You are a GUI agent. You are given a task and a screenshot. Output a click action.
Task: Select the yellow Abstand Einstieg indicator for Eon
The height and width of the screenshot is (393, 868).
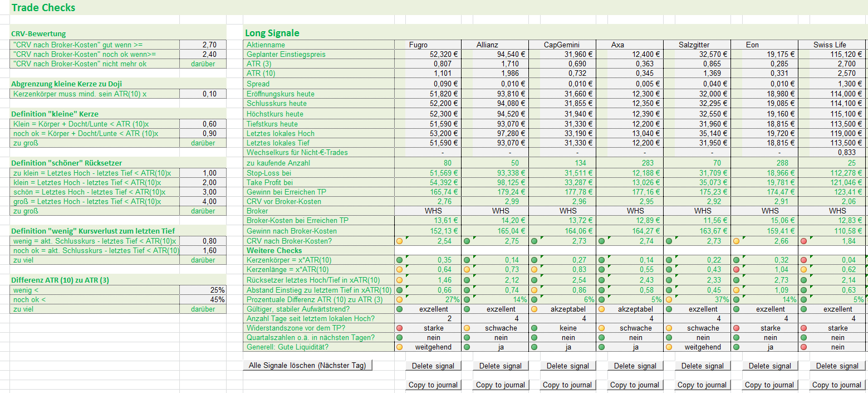736,290
